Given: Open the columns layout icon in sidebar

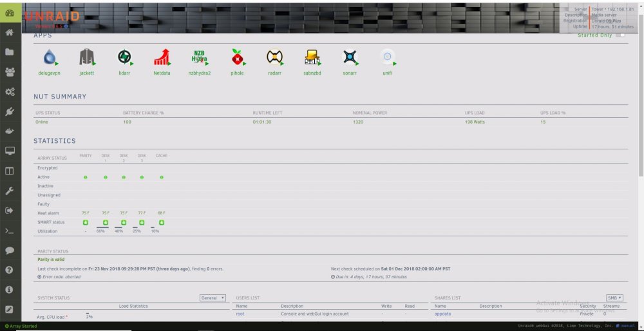Looking at the screenshot, I should [x=10, y=171].
